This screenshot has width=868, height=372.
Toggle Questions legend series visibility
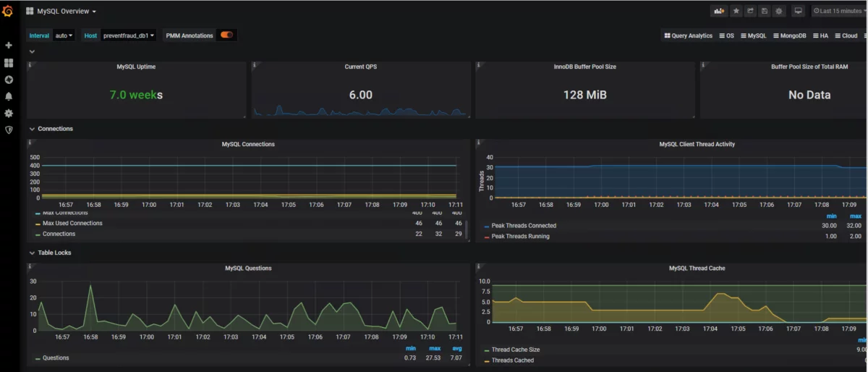point(56,358)
